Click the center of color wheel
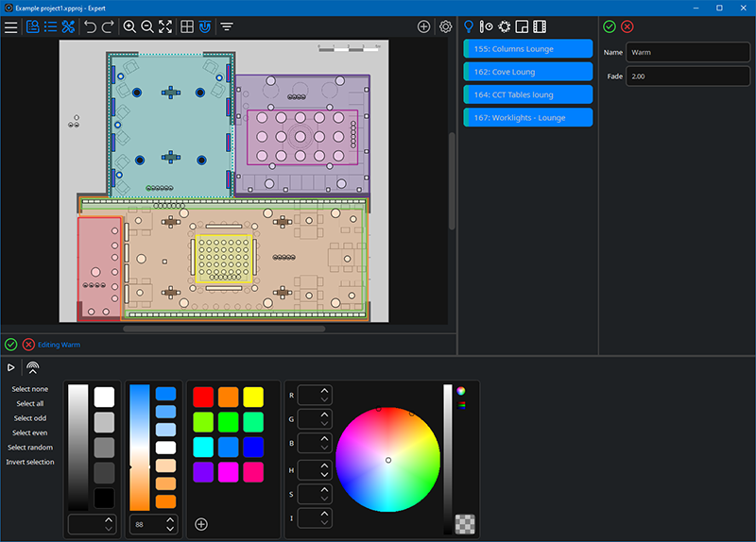The width and height of the screenshot is (756, 542). click(x=388, y=460)
